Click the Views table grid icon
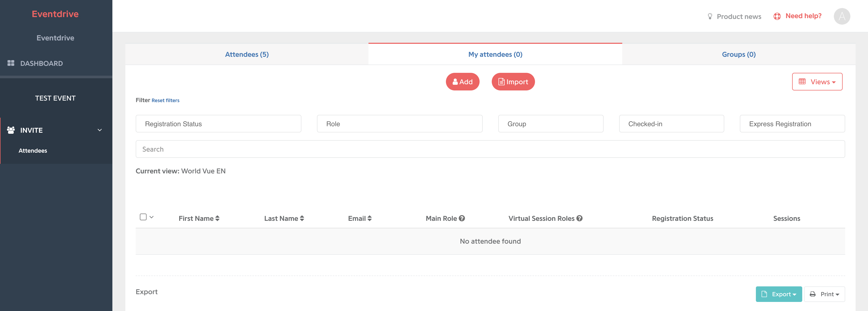Viewport: 868px width, 311px height. click(802, 82)
